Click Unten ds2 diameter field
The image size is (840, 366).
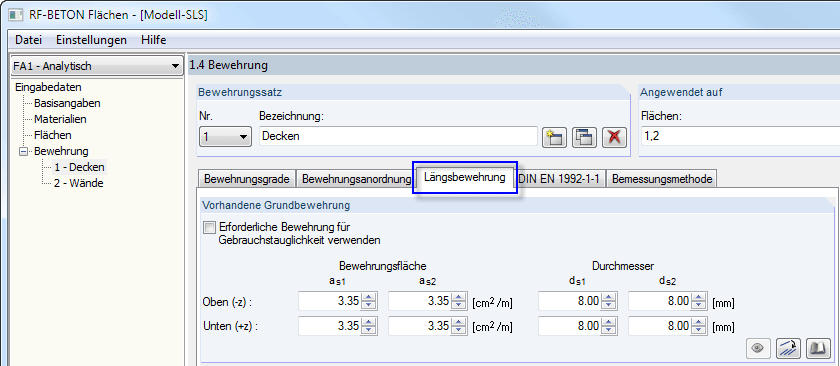[x=659, y=326]
